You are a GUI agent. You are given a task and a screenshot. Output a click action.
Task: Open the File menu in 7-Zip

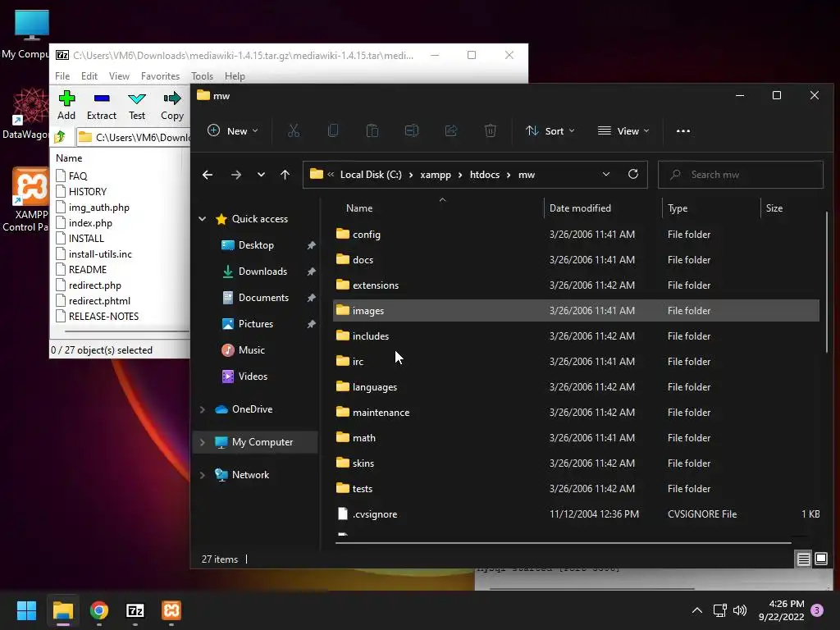tap(62, 76)
